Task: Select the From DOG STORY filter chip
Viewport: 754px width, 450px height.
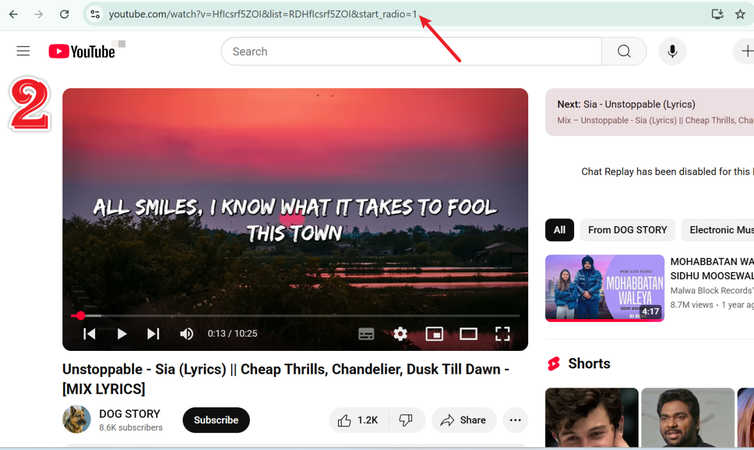Action: pos(627,230)
